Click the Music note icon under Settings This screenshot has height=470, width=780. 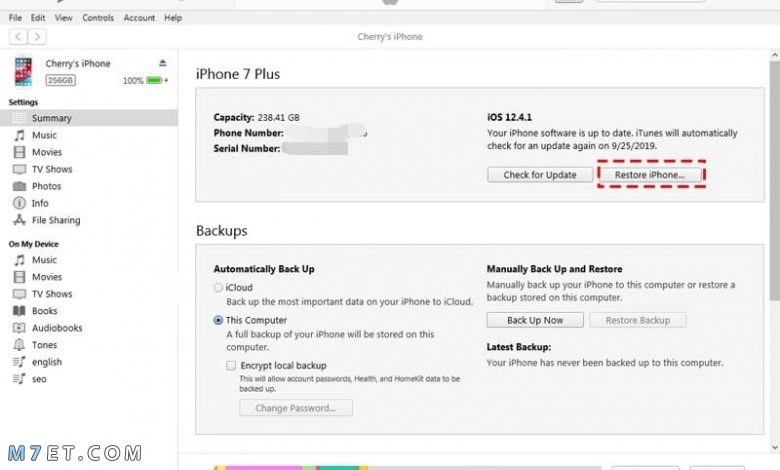coord(19,135)
